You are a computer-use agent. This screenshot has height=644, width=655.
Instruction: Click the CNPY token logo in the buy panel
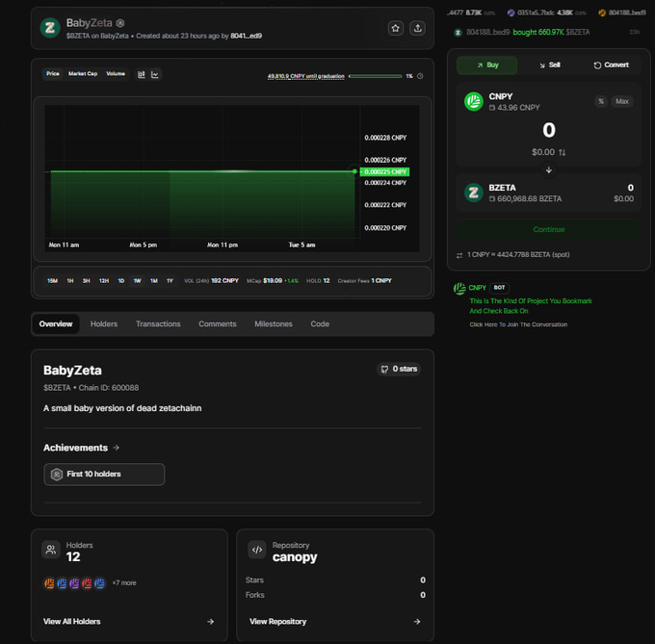474,101
